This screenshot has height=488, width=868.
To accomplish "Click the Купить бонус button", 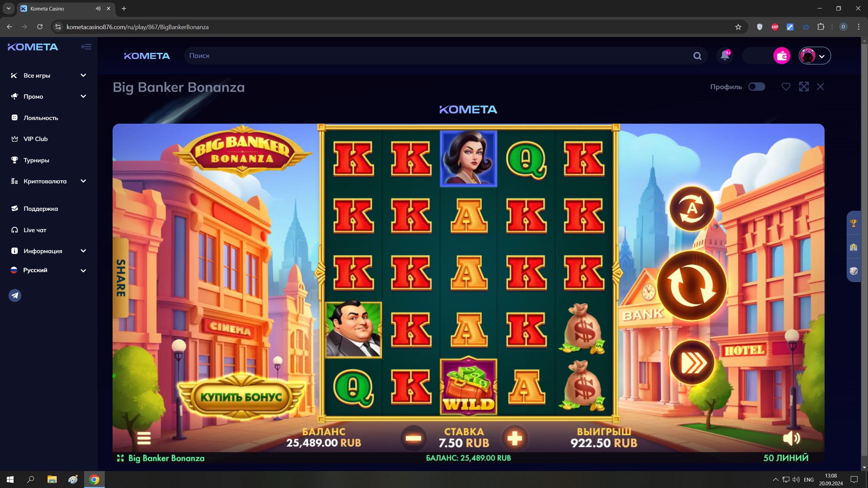I will point(241,397).
